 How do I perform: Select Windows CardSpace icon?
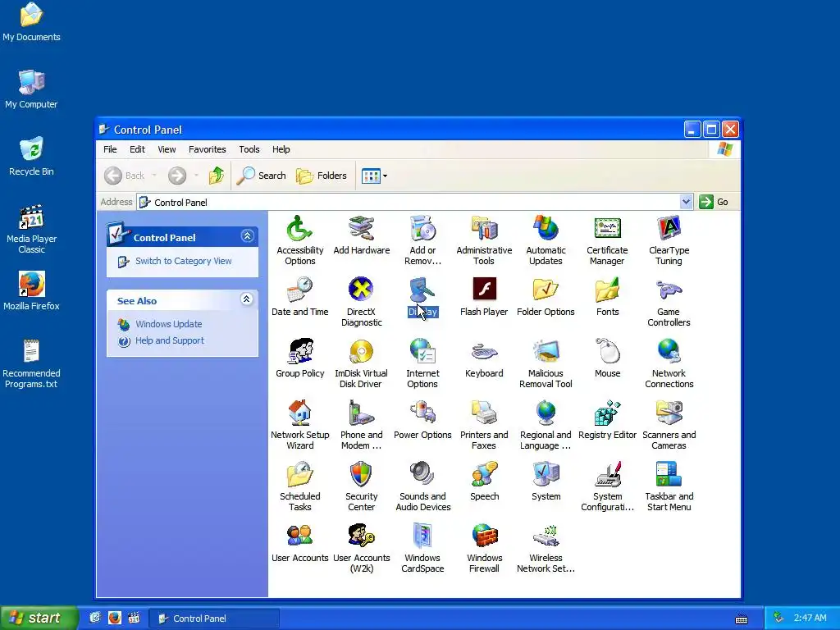click(422, 536)
